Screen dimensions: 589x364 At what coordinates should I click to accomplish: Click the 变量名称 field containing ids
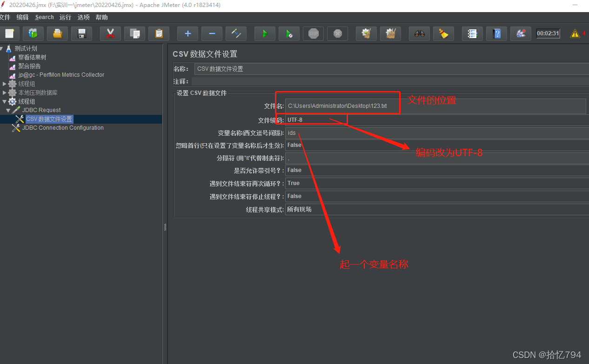pos(437,133)
